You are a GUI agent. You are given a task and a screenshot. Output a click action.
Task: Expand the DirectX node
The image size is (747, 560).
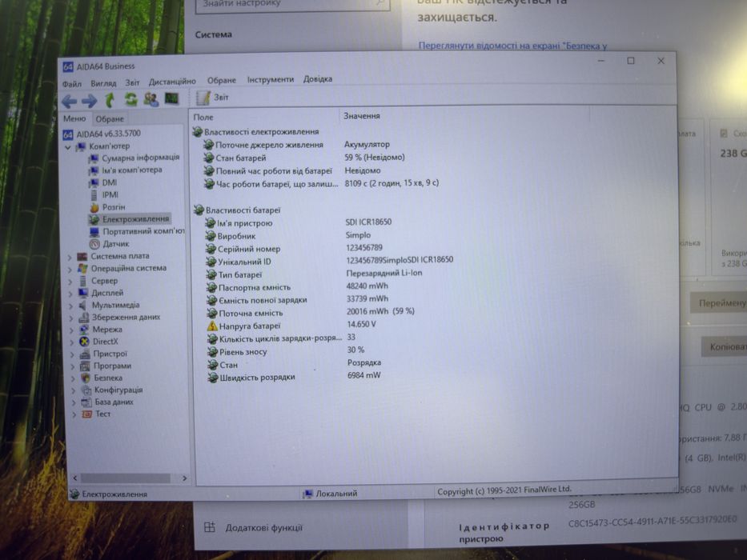click(72, 342)
